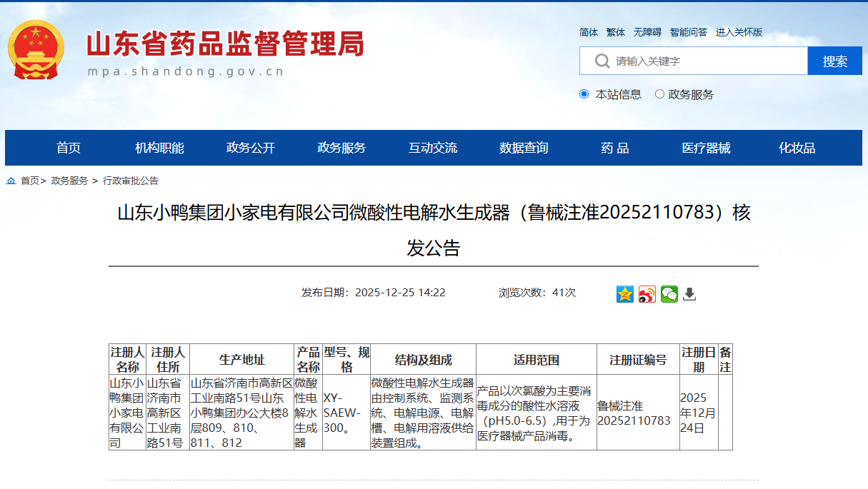
Task: Click the home icon before breadcrumb
Action: pyautogui.click(x=10, y=181)
